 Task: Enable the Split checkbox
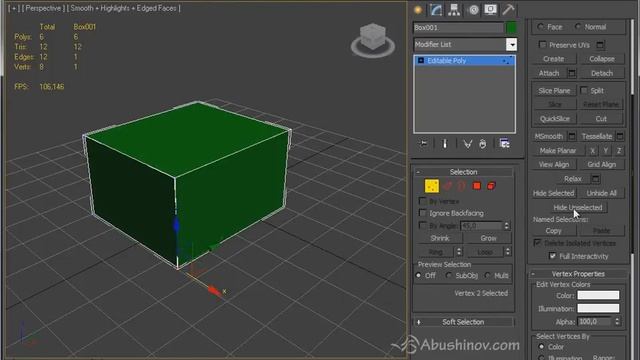click(x=584, y=90)
